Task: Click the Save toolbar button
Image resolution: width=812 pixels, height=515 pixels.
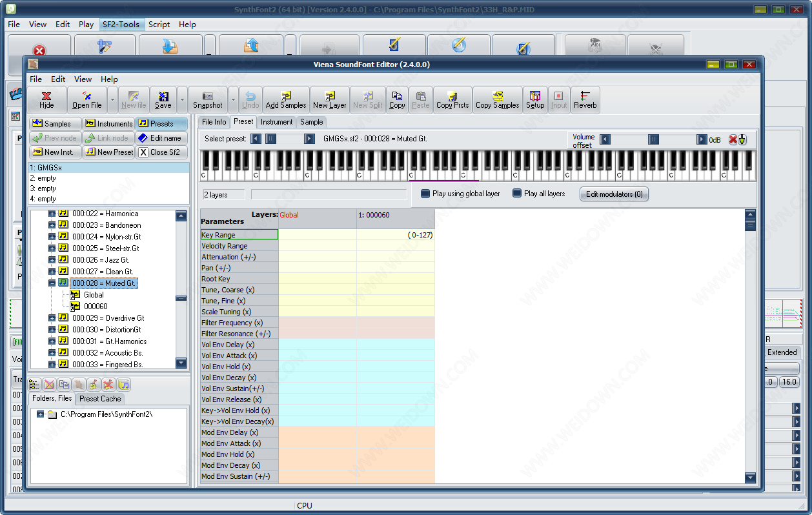Action: [x=163, y=100]
